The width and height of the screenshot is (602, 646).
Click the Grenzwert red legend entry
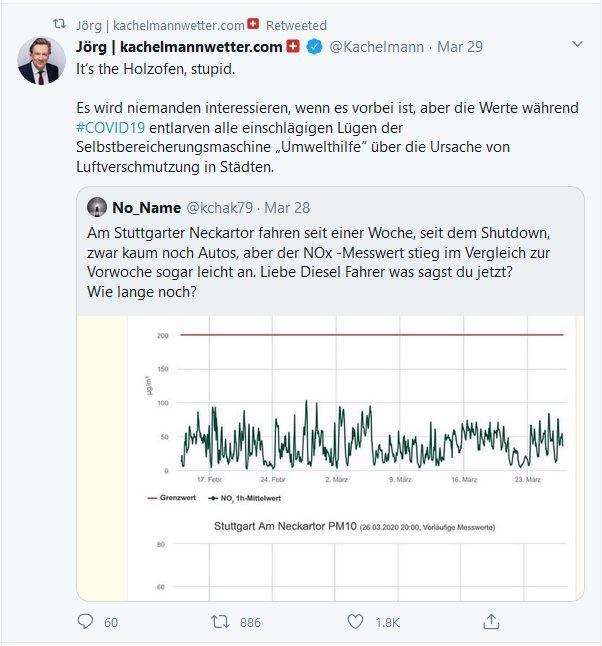point(172,497)
